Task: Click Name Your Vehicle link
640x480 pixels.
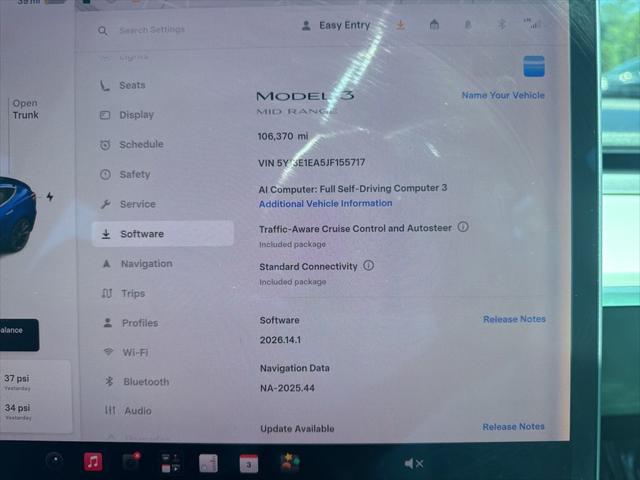Action: pyautogui.click(x=503, y=96)
